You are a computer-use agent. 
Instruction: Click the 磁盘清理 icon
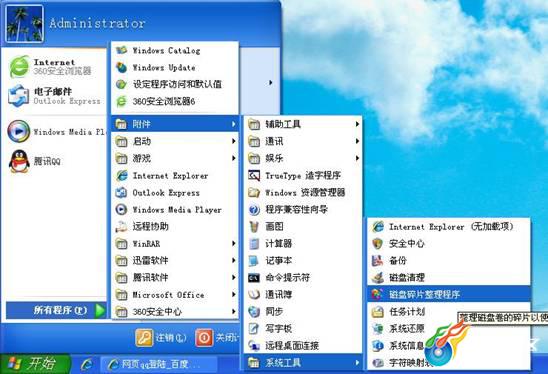[x=377, y=278]
